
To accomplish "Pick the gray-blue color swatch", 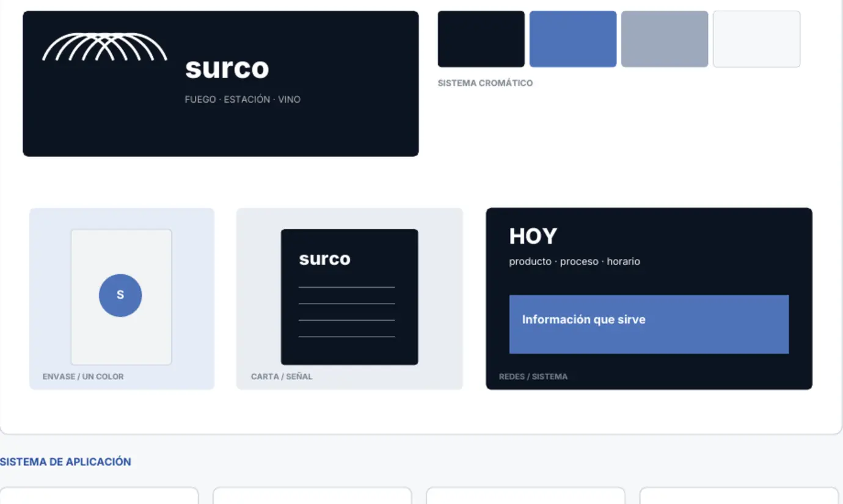I will coord(665,39).
